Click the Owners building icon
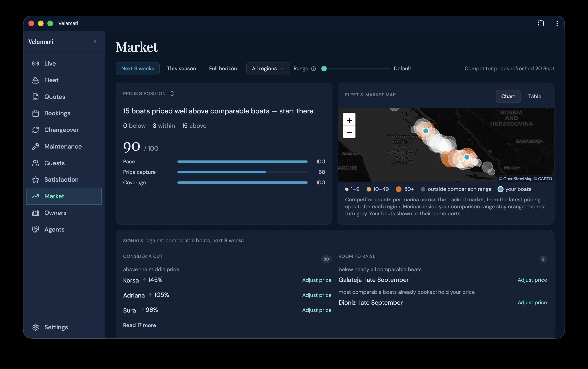588x369 pixels. 36,213
